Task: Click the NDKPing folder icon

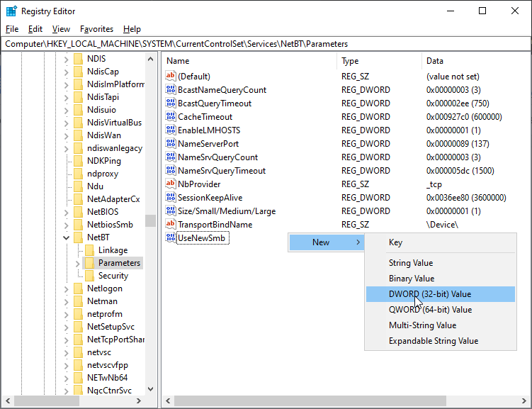Action: pos(79,161)
